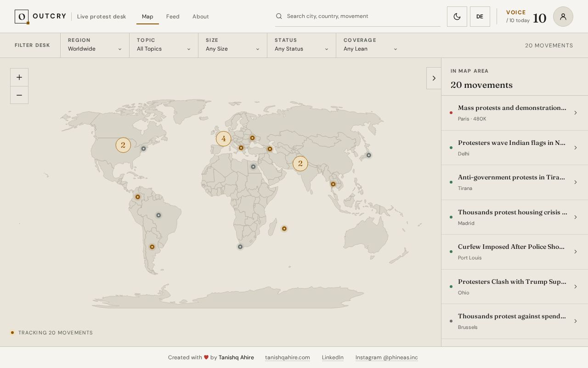588x368 pixels.
Task: Open the Europe cluster of 4
Action: click(x=224, y=138)
